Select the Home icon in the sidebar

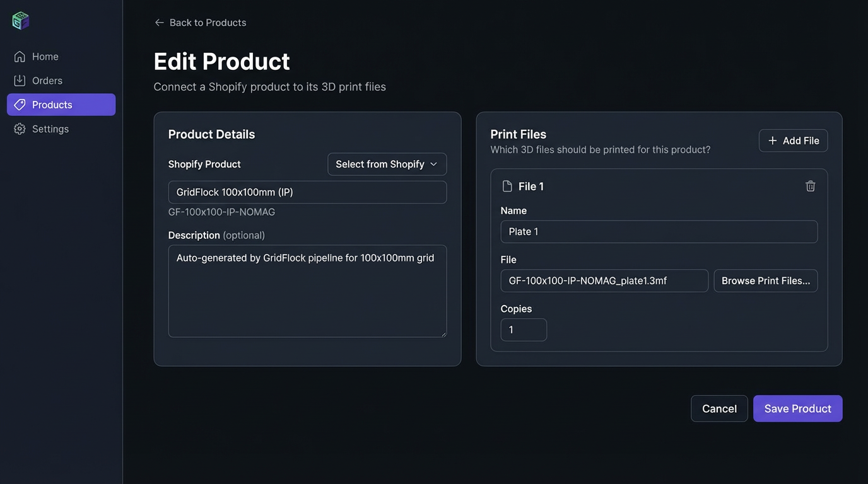point(20,56)
